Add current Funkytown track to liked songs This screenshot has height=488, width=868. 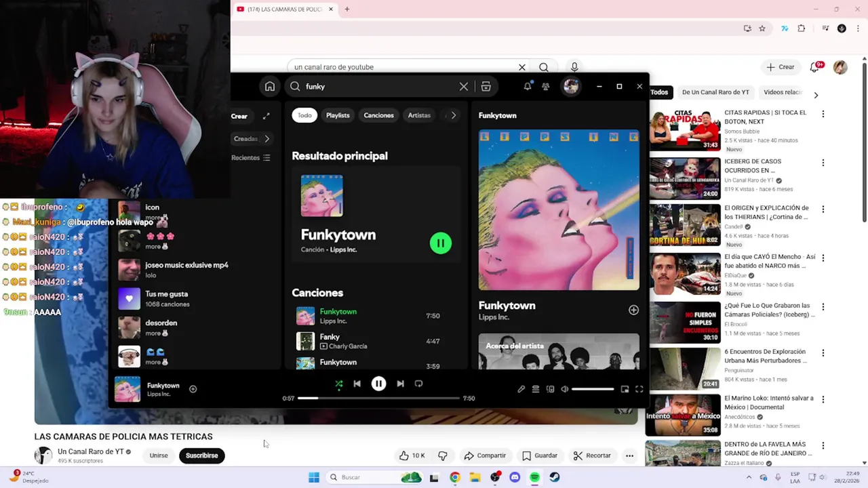click(193, 389)
